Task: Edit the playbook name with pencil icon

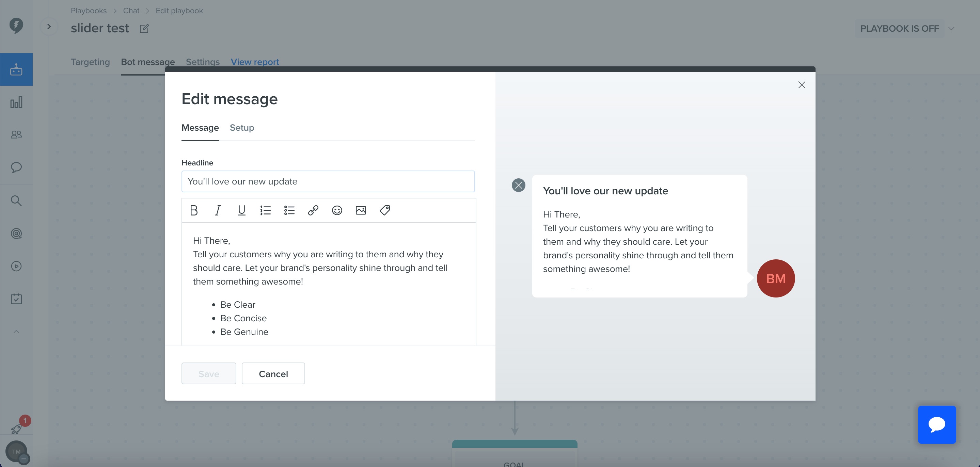Action: click(144, 29)
